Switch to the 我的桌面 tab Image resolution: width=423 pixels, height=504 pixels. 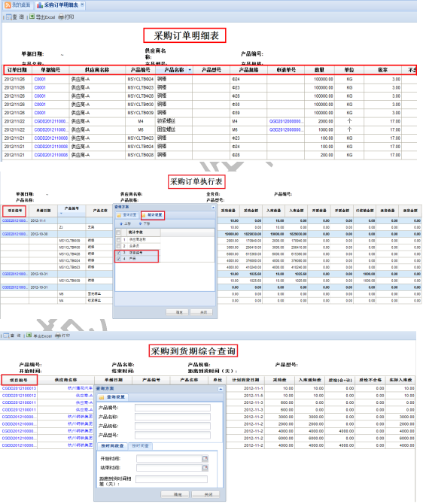(x=18, y=5)
